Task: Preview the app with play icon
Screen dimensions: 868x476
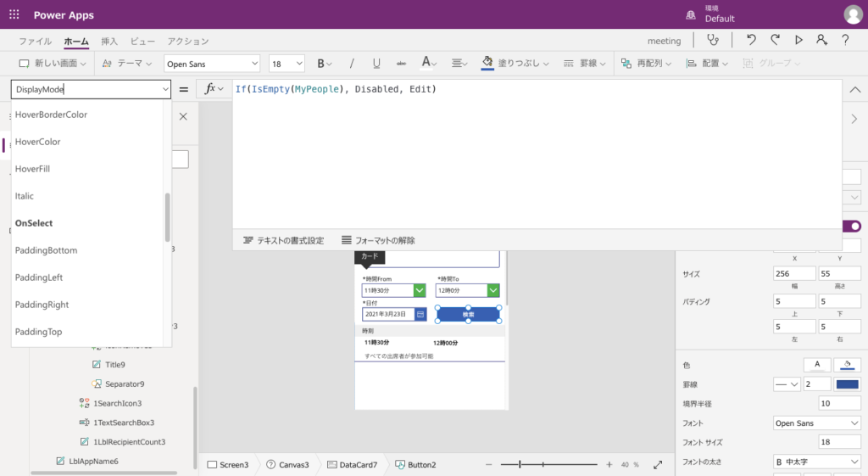Action: [798, 40]
